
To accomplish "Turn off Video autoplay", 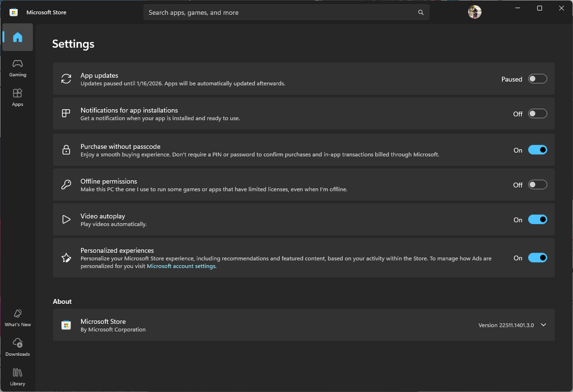I will (537, 220).
